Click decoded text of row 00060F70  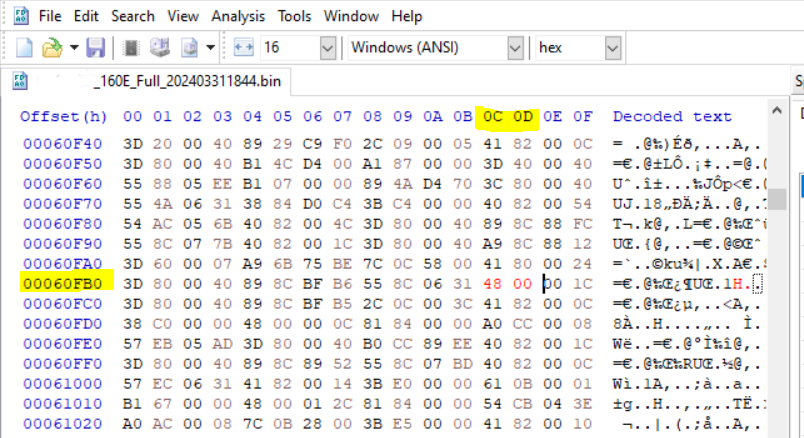689,204
